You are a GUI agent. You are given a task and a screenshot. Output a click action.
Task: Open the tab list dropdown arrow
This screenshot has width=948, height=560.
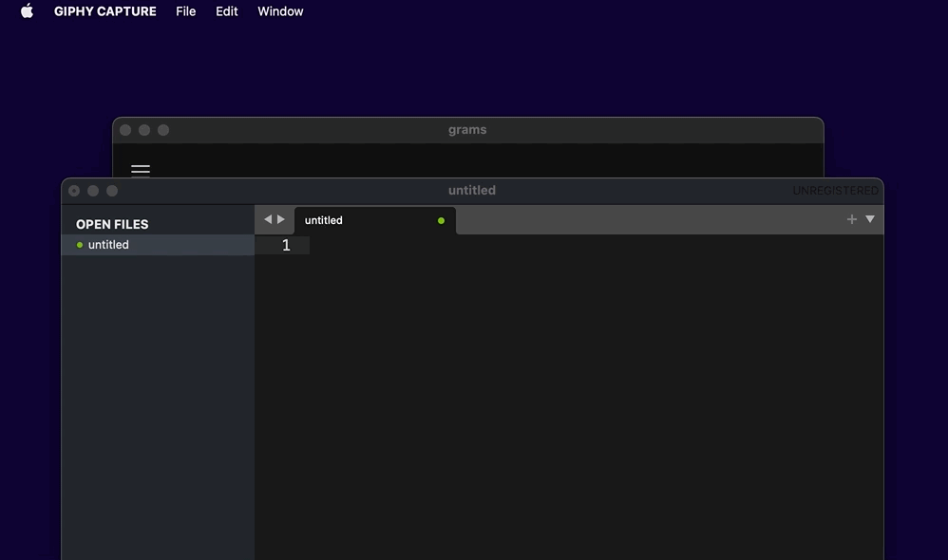pos(870,219)
